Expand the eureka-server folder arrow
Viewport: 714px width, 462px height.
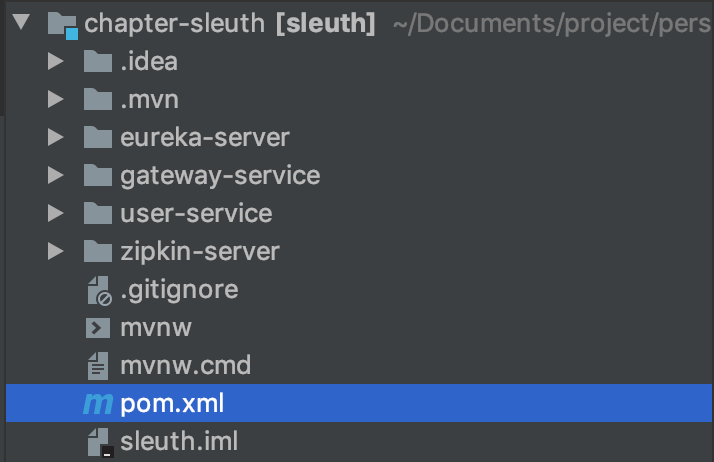(x=56, y=137)
